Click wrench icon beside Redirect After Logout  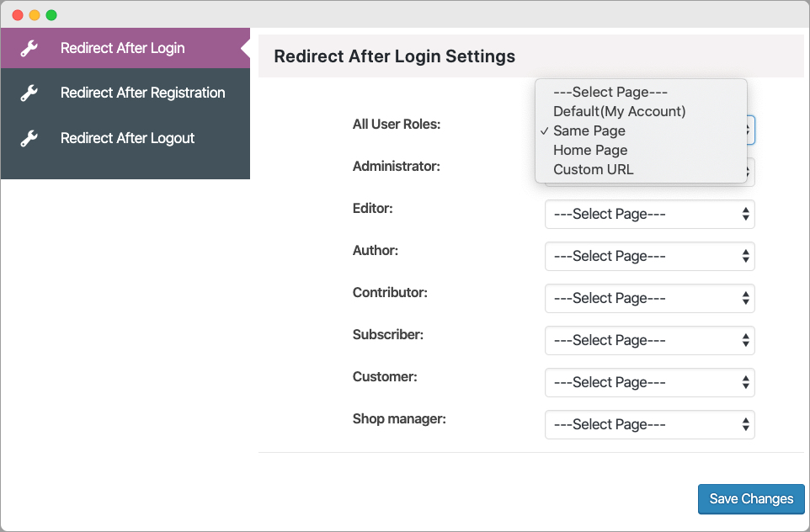[x=29, y=138]
